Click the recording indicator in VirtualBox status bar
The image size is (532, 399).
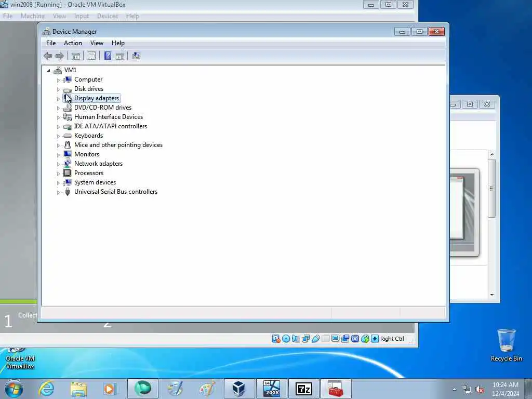coord(345,339)
